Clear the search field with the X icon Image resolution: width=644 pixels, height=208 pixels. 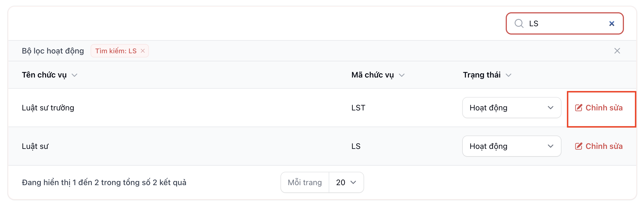[612, 24]
